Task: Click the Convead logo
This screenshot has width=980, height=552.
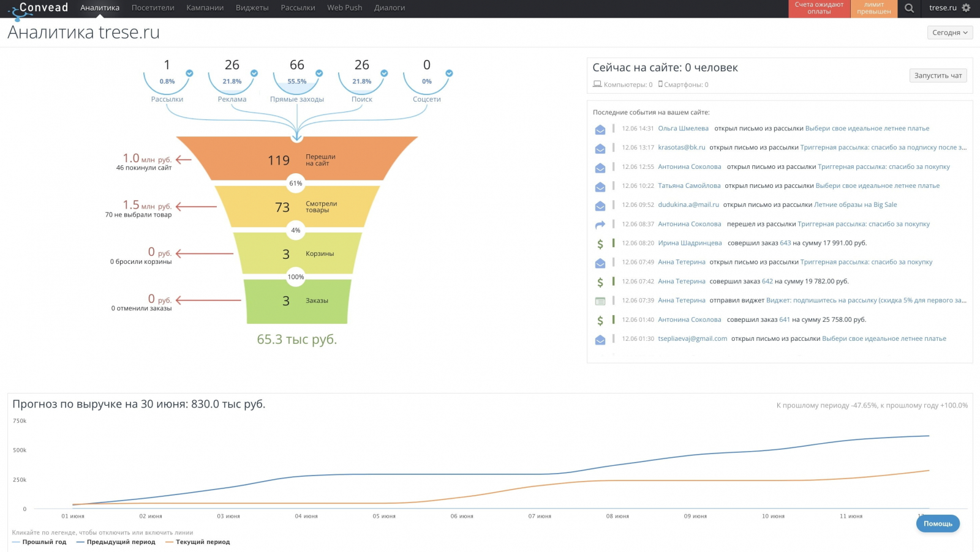Action: coord(38,9)
